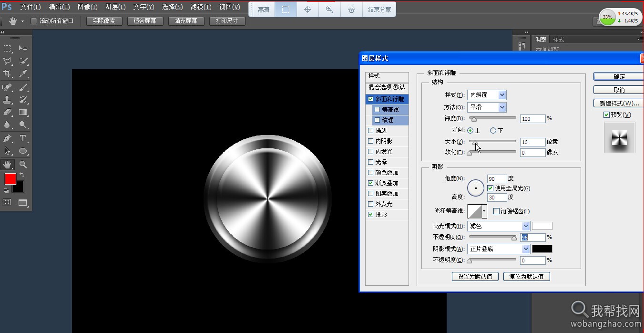644x333 pixels.
Task: Select the Hand tool in toolbox
Action: tap(8, 165)
